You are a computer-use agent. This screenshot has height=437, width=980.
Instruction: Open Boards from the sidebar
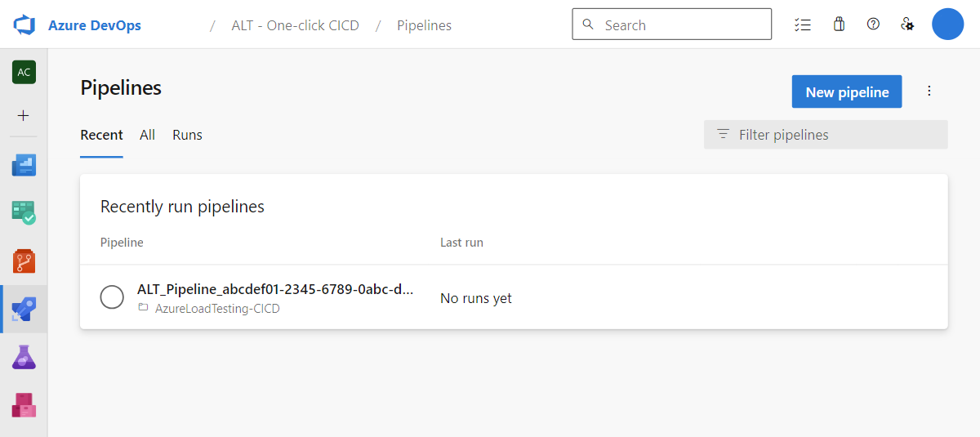(24, 212)
